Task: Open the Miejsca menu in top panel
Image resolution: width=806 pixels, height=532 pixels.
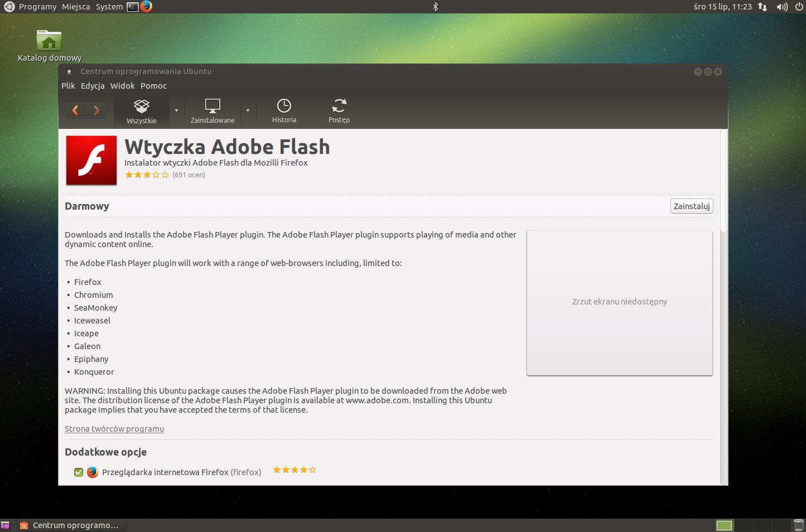Action: pyautogui.click(x=76, y=7)
